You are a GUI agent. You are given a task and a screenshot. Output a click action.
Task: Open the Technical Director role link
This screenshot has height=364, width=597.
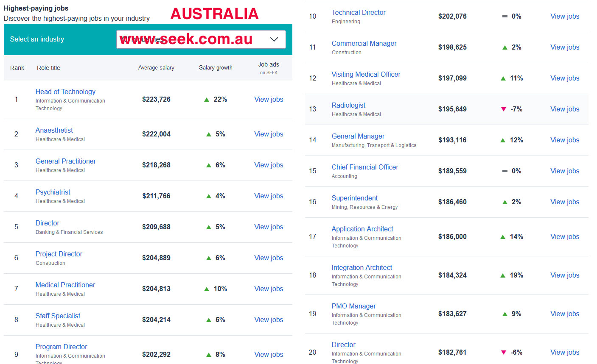click(359, 12)
